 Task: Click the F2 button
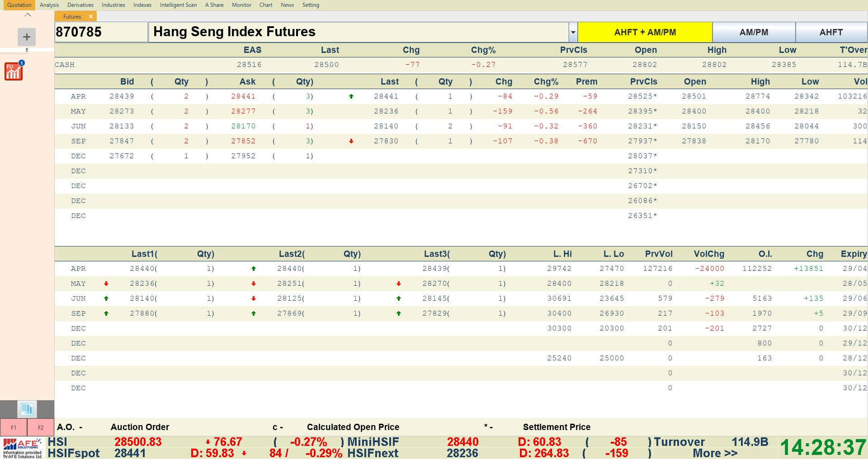41,427
